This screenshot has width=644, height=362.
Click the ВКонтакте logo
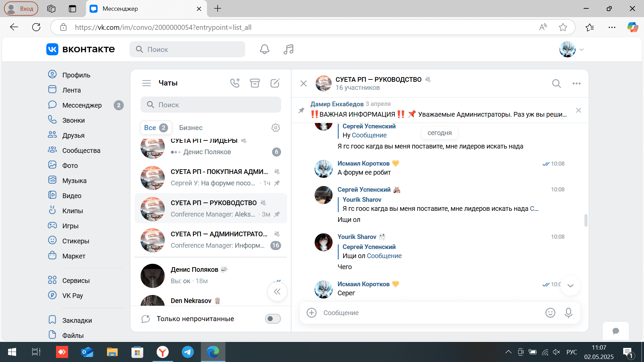(80, 49)
